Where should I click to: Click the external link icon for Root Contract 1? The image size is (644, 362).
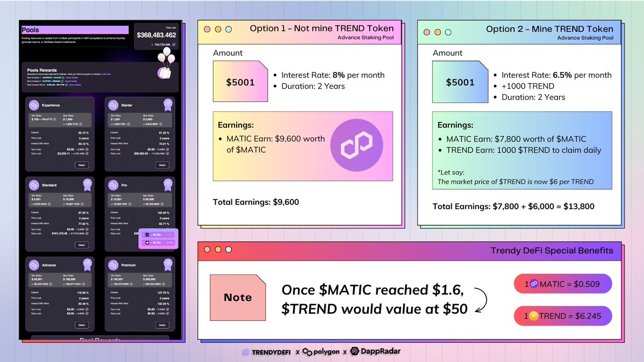click(x=63, y=77)
